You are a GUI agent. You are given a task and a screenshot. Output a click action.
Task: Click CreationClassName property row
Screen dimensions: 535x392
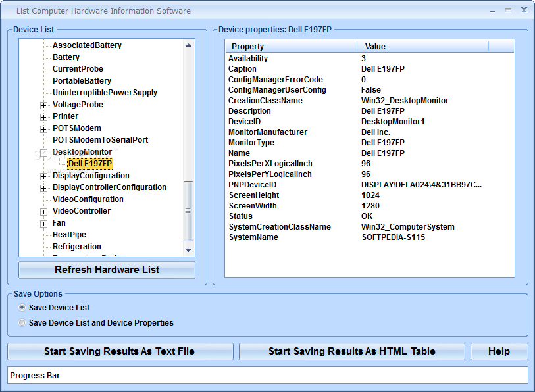(370, 101)
